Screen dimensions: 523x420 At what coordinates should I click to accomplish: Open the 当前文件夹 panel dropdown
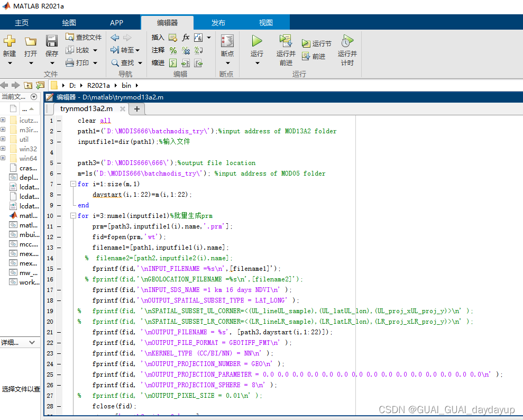[x=33, y=96]
